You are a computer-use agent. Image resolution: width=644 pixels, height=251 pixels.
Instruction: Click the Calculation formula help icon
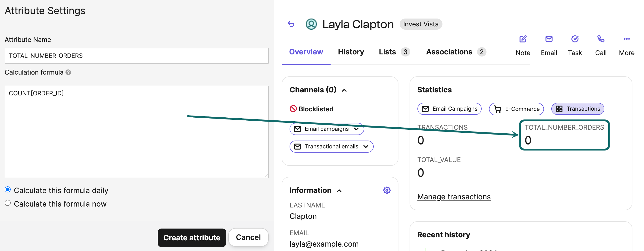pyautogui.click(x=68, y=72)
